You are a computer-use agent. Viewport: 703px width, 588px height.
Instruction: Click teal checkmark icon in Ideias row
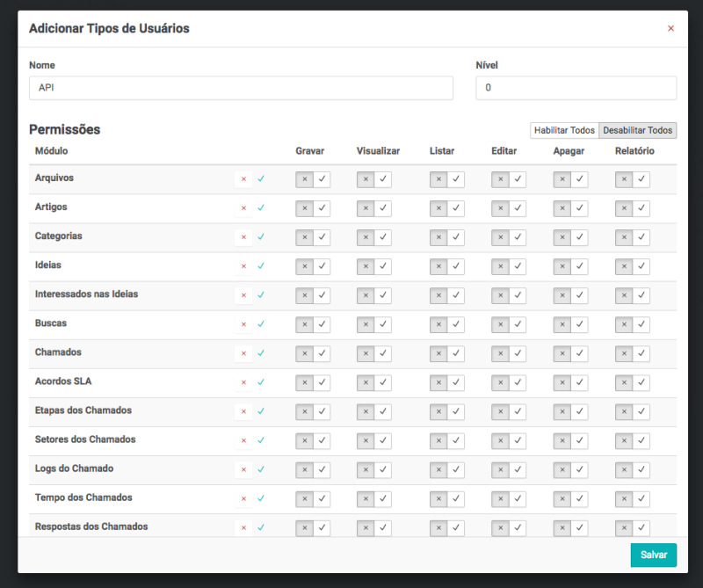click(261, 266)
